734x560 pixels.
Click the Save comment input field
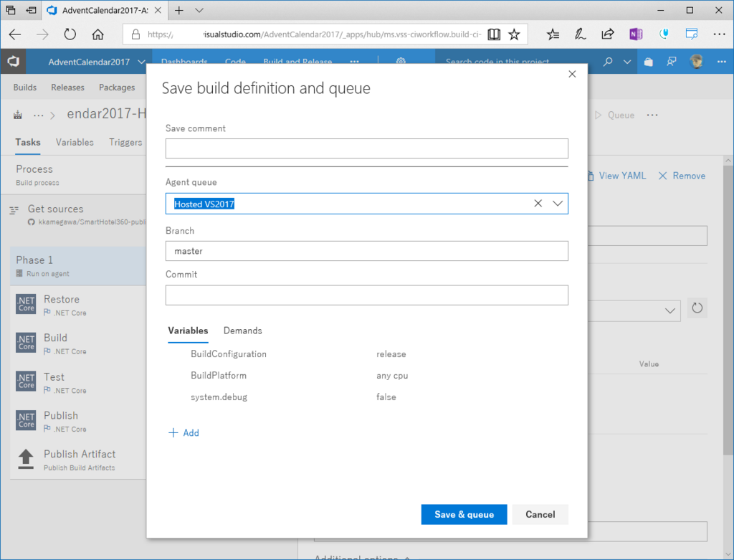(366, 148)
